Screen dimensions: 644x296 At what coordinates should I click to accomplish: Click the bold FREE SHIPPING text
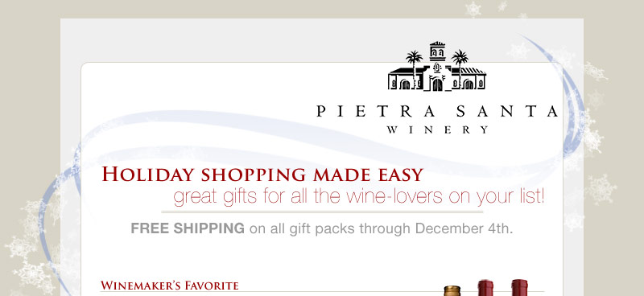(x=188, y=228)
